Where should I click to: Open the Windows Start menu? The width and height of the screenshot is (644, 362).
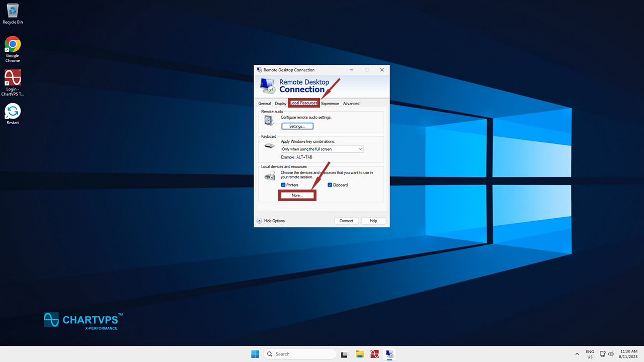(255, 354)
